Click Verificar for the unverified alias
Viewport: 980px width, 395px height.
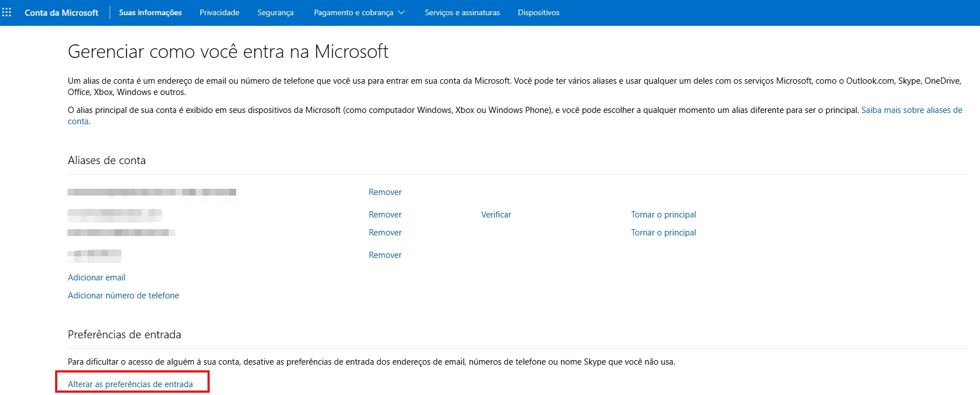pos(496,215)
